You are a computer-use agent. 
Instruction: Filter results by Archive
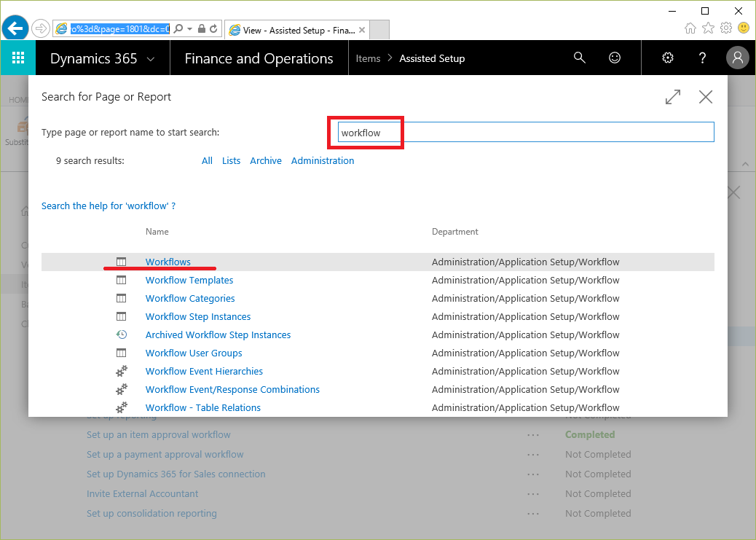[x=266, y=161]
